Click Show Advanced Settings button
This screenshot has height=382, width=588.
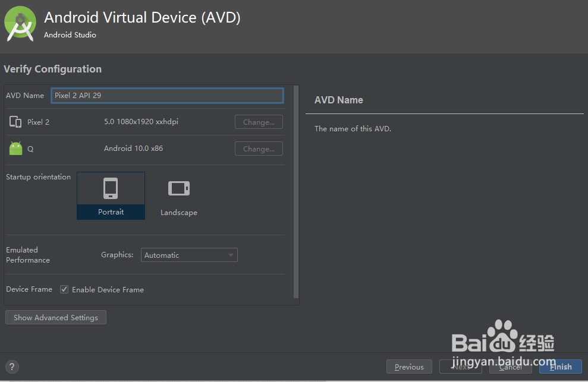coord(56,317)
